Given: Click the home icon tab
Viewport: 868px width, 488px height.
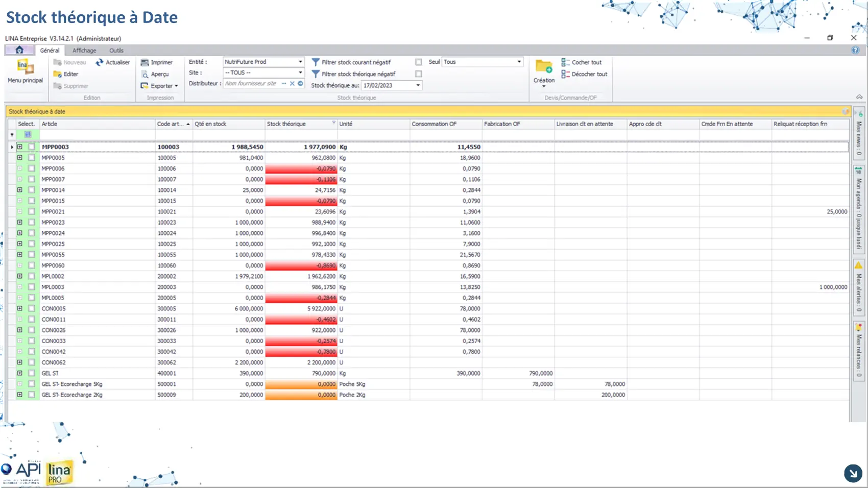Looking at the screenshot, I should 19,50.
